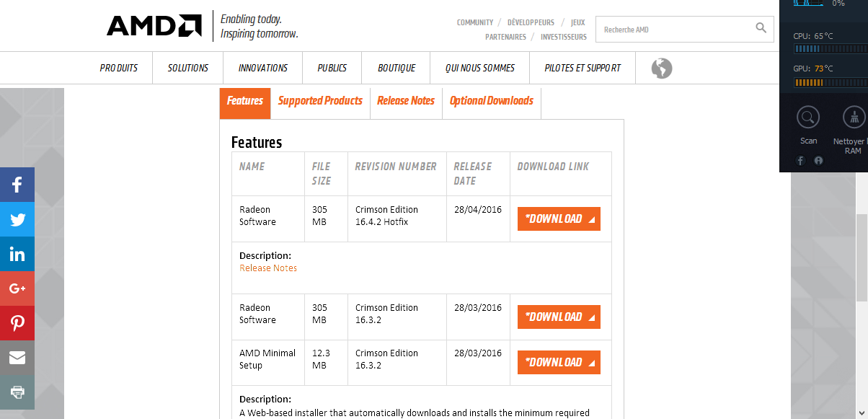The width and height of the screenshot is (868, 419).
Task: Click the GPU: 73°C reading
Action: (813, 69)
